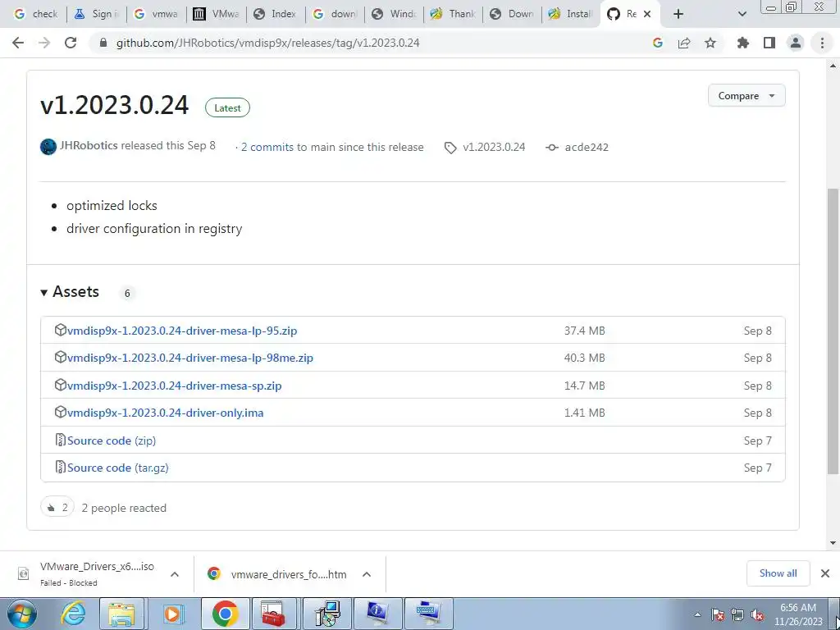This screenshot has height=630, width=840.
Task: Click the Google icon in the address bar
Action: [x=658, y=43]
